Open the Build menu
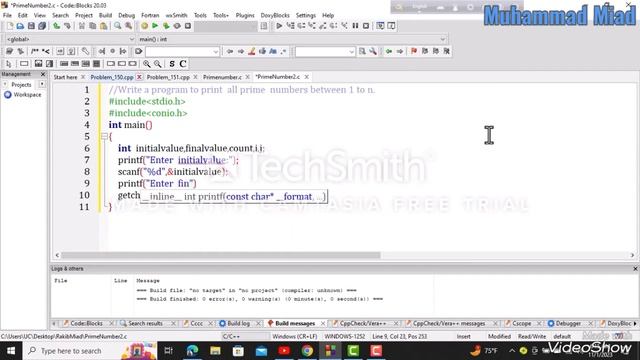640x360 pixels. coord(105,15)
